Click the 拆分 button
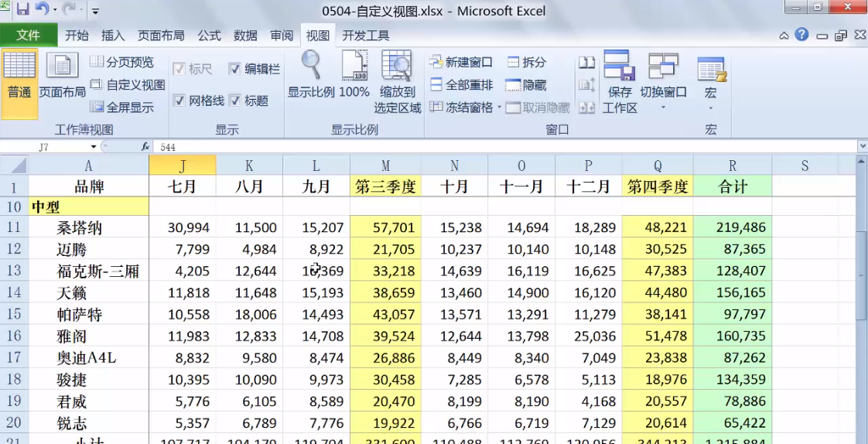Image resolution: width=868 pixels, height=444 pixels. 527,62
